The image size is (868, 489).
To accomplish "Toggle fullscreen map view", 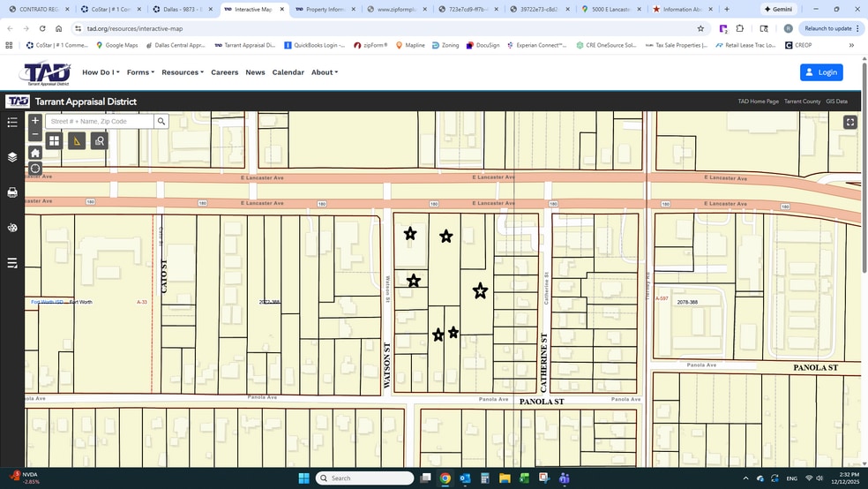I will 849,123.
